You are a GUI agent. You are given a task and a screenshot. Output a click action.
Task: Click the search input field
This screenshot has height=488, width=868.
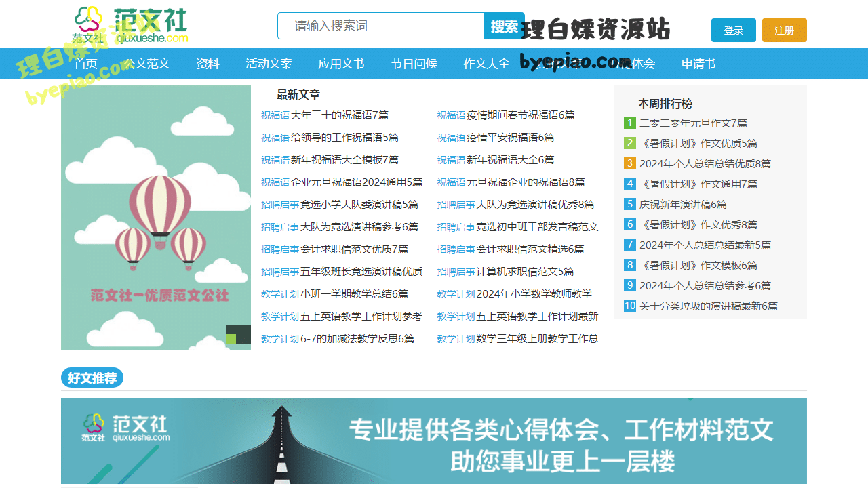click(x=380, y=26)
